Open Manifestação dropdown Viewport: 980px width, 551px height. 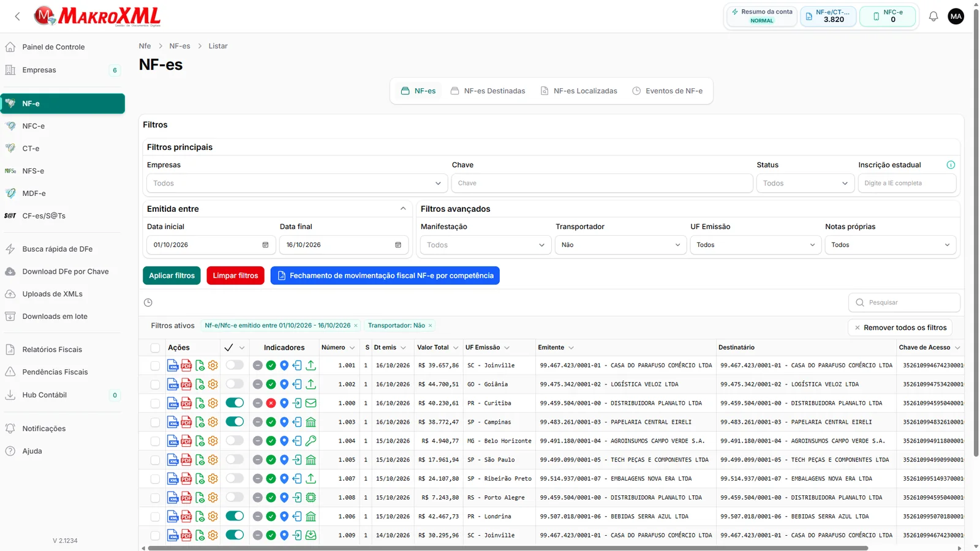(x=484, y=245)
